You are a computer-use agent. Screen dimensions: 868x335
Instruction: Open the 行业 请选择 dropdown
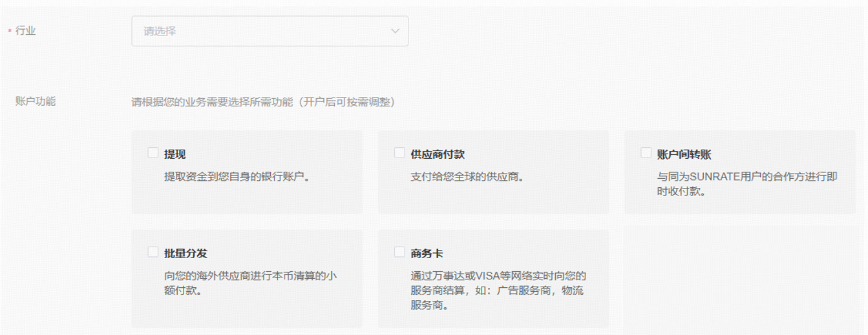(x=270, y=31)
